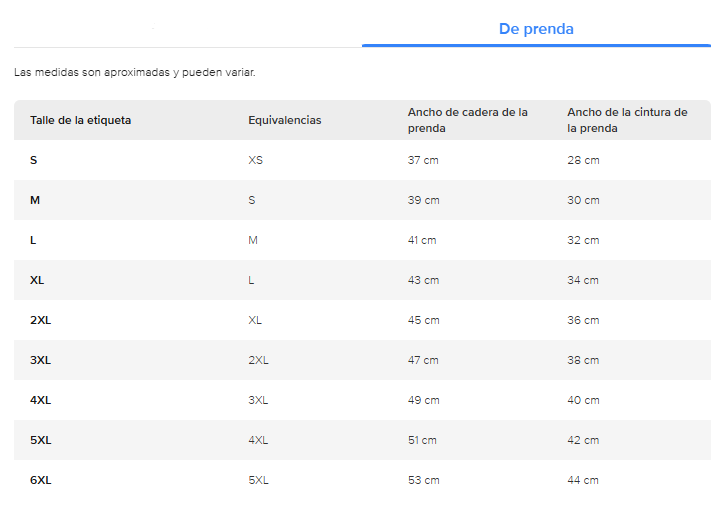This screenshot has height=521, width=728.
Task: Click the Talle de la etiqueta column header
Action: (81, 120)
